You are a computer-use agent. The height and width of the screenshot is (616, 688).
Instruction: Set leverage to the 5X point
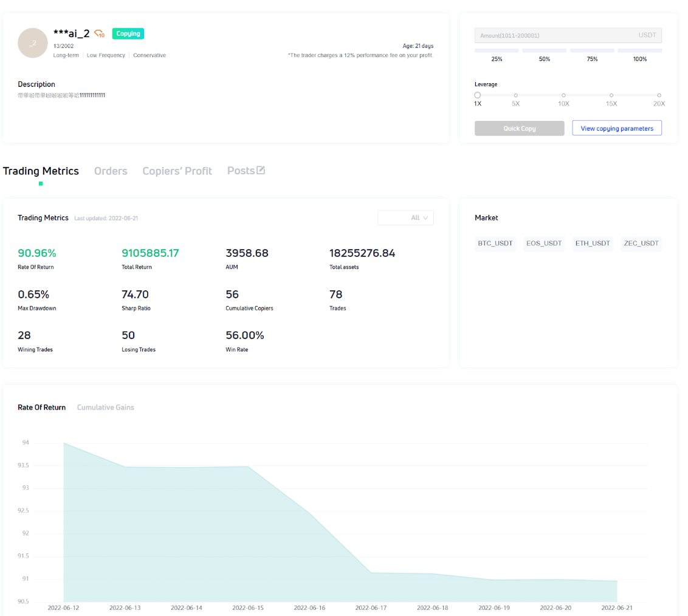click(515, 95)
